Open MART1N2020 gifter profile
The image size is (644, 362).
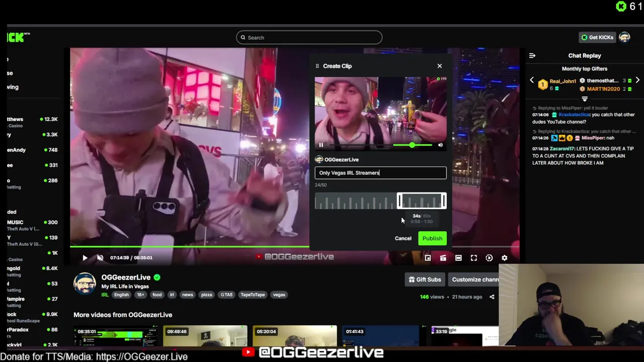click(603, 89)
